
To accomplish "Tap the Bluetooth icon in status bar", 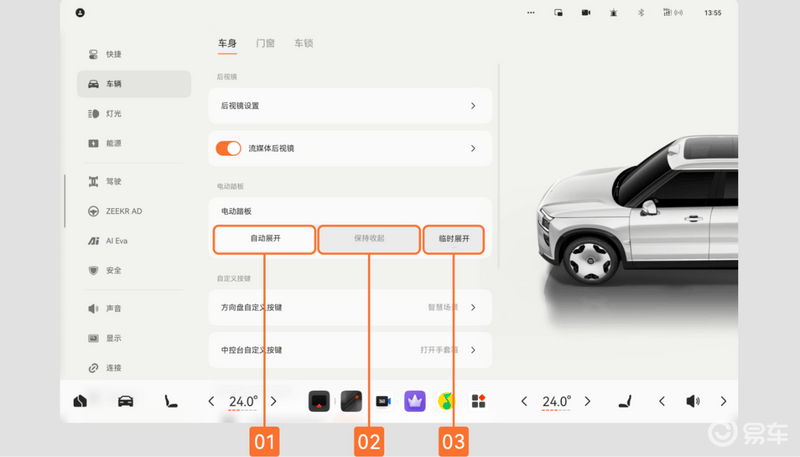I will [642, 13].
